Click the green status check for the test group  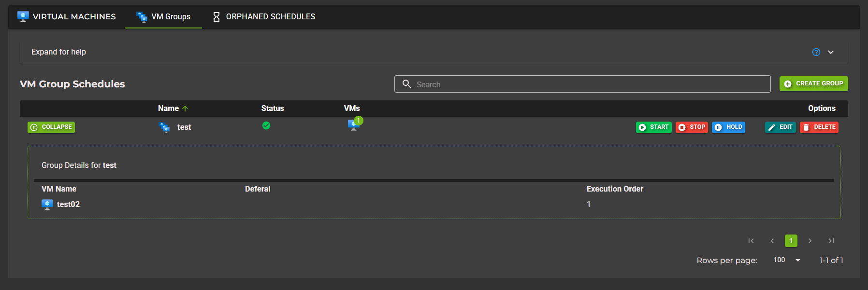pyautogui.click(x=266, y=125)
